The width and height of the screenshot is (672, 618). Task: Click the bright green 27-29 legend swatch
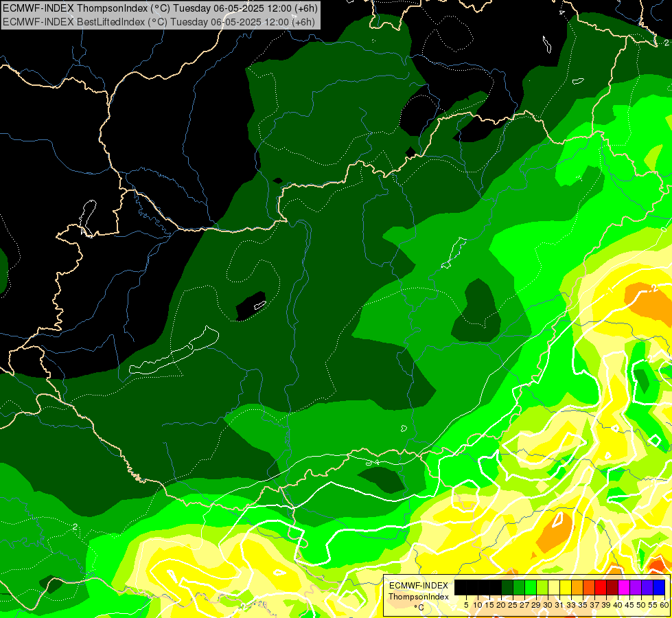click(530, 587)
